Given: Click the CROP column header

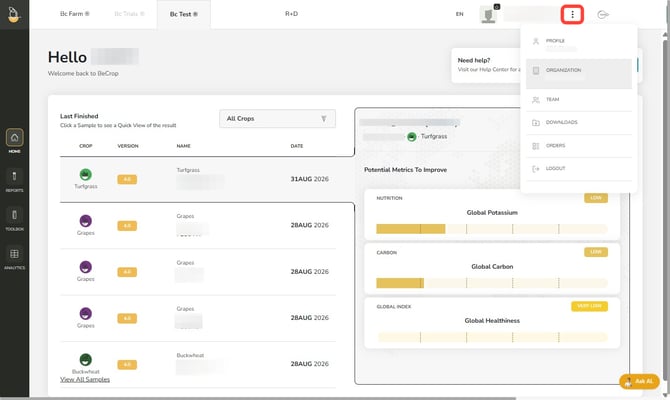Looking at the screenshot, I should tap(85, 146).
